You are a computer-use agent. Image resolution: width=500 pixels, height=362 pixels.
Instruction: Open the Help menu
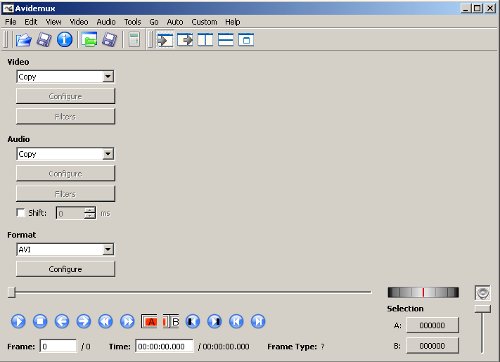[x=233, y=22]
